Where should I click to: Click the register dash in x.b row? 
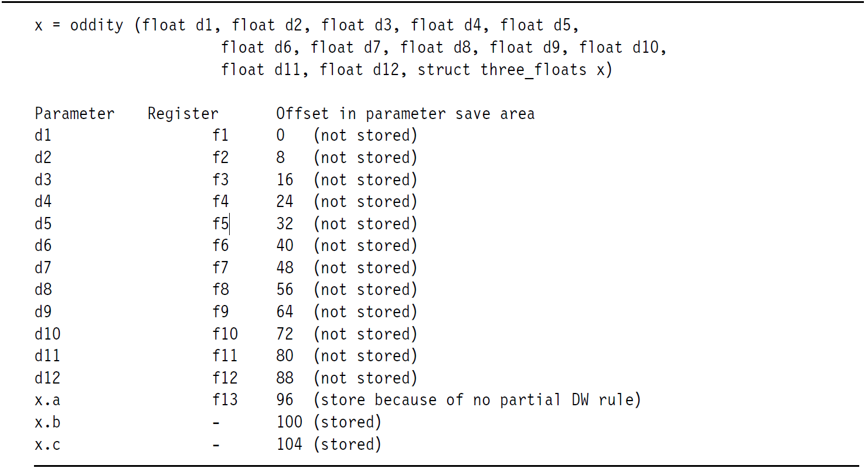point(216,422)
